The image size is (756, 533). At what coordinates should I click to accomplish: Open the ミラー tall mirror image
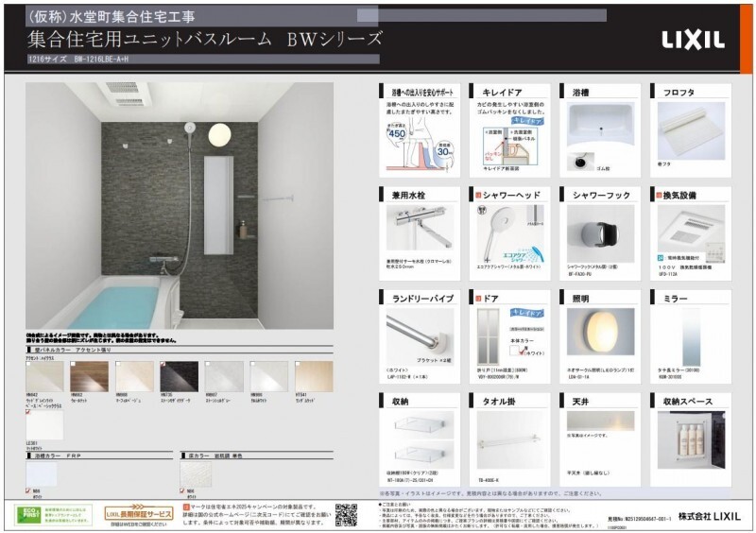(691, 336)
